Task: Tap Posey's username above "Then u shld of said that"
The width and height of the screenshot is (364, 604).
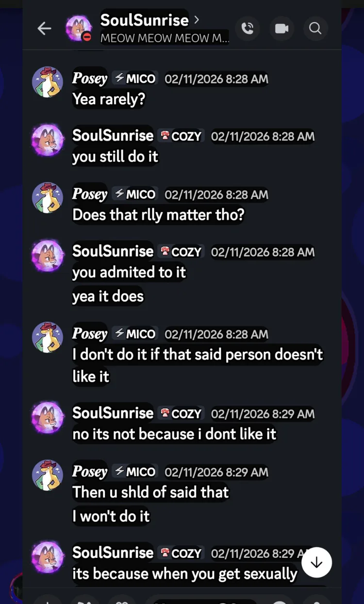Action: coord(90,471)
